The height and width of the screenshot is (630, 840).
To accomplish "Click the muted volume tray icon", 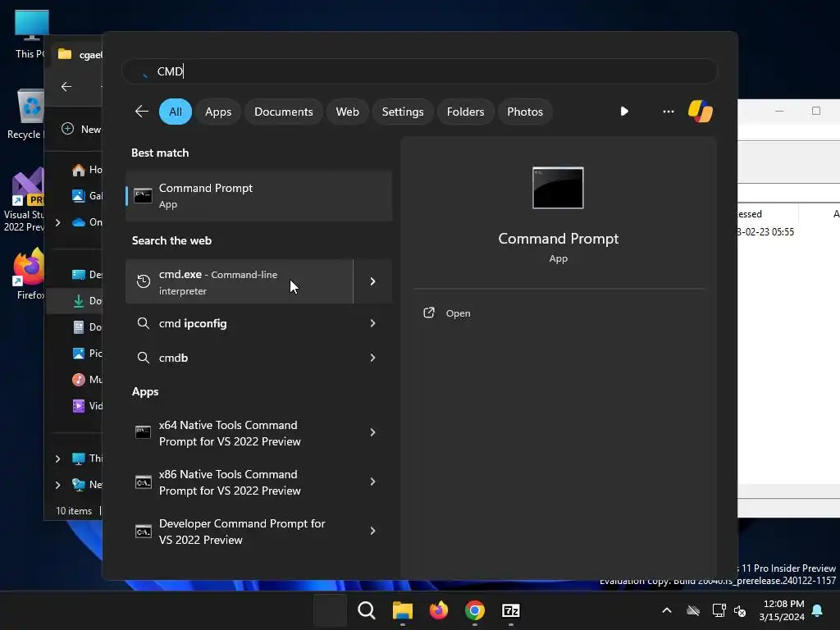I will click(740, 610).
